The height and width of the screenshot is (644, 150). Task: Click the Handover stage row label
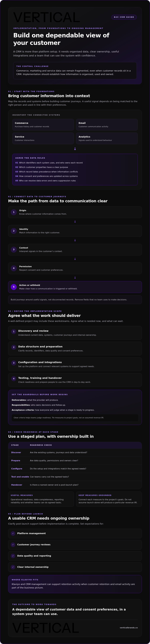coord(16,485)
